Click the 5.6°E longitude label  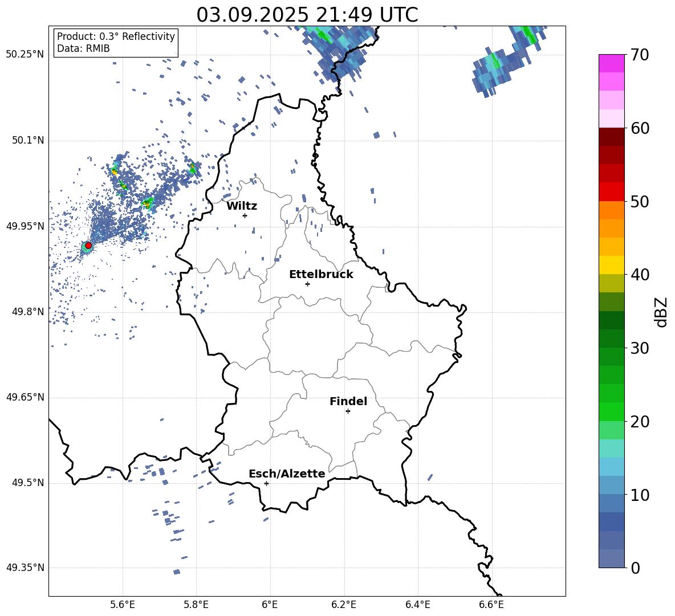123,605
